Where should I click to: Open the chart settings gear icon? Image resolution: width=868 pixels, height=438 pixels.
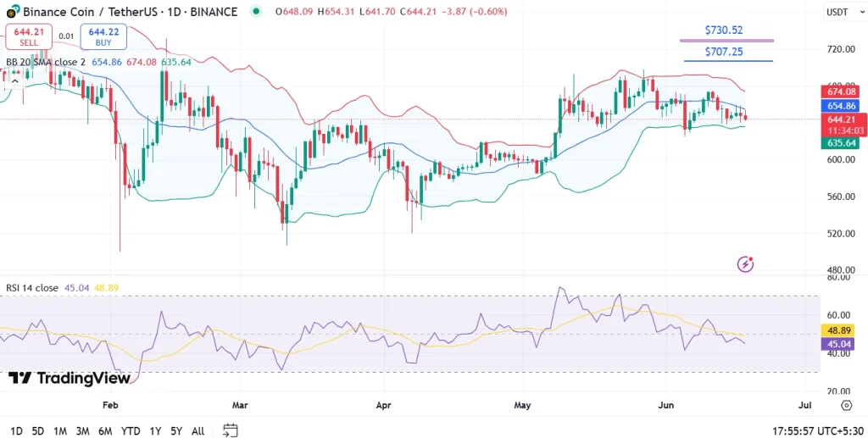pos(846,406)
